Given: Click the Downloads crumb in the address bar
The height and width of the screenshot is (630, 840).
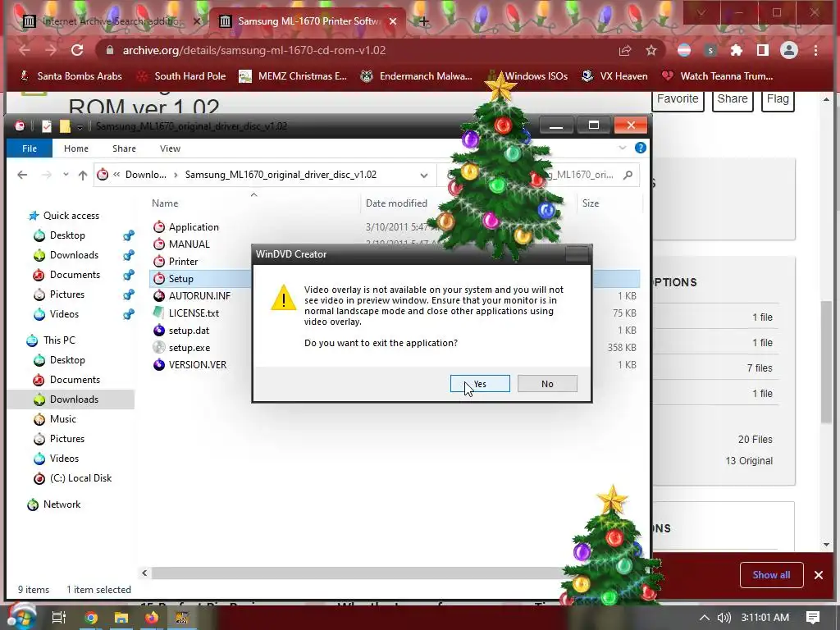Looking at the screenshot, I should click(145, 175).
